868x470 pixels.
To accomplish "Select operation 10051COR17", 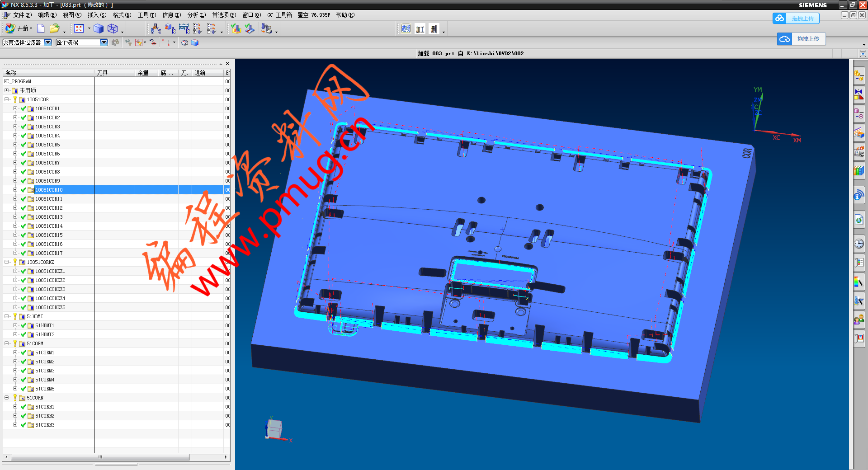I will tap(49, 253).
